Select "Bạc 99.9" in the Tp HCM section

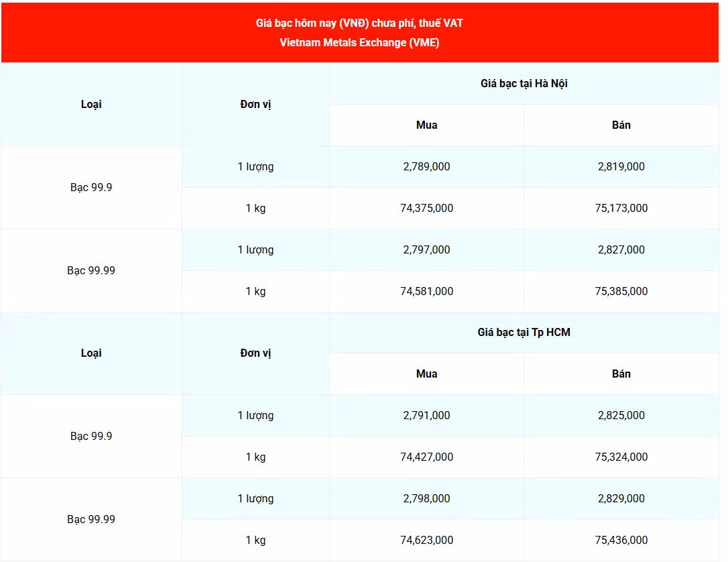click(x=91, y=437)
